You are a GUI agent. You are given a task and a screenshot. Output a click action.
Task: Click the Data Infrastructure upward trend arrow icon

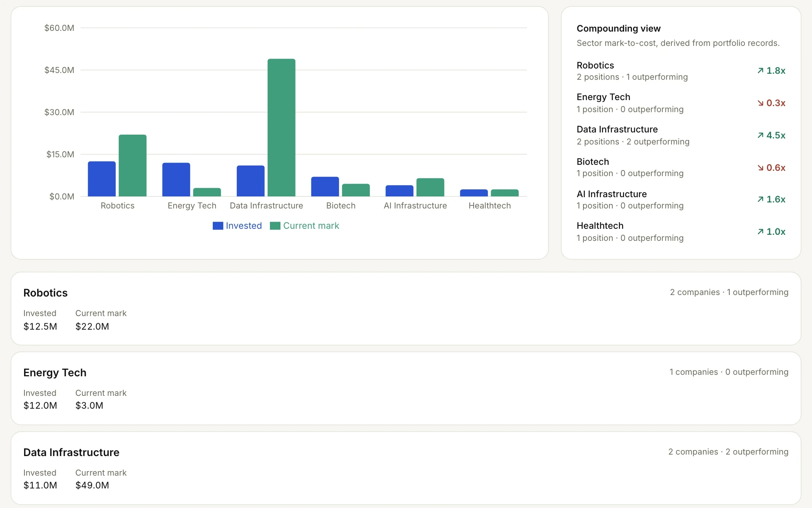tap(760, 135)
